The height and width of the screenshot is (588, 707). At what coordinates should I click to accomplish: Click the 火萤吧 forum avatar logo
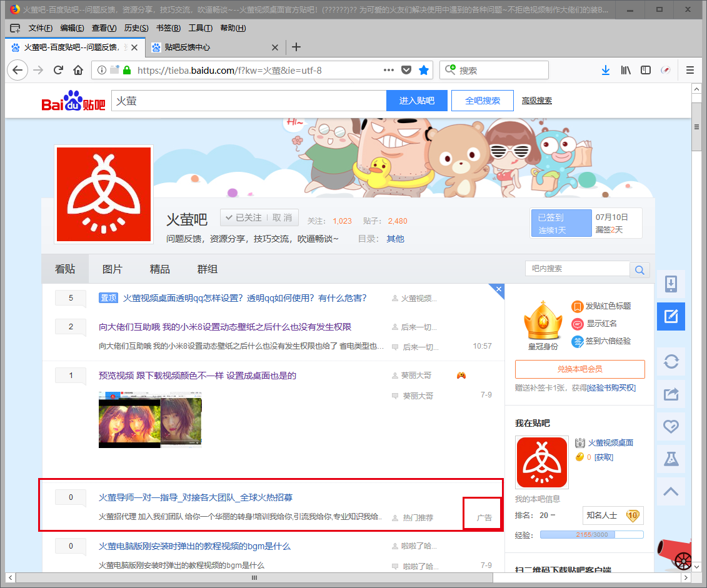(x=104, y=194)
